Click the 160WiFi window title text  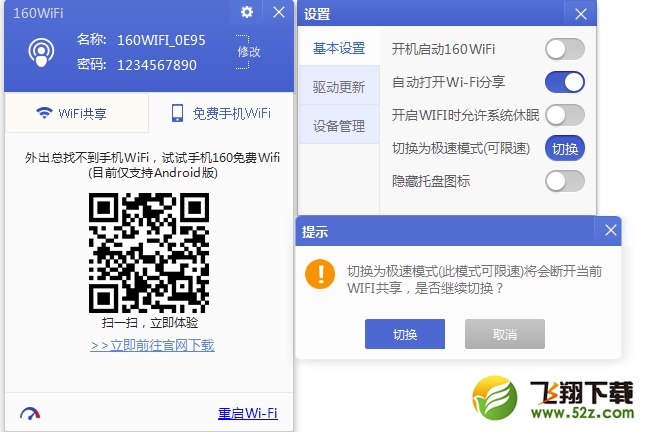38,13
